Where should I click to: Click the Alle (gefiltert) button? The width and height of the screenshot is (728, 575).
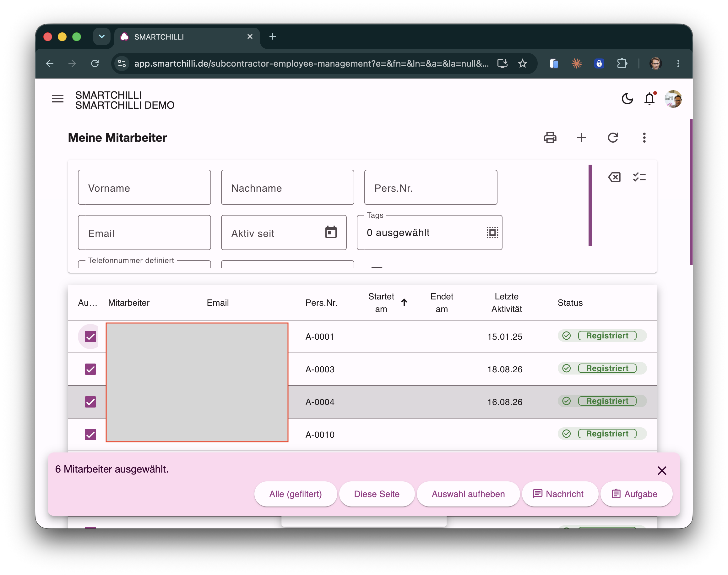coord(295,494)
